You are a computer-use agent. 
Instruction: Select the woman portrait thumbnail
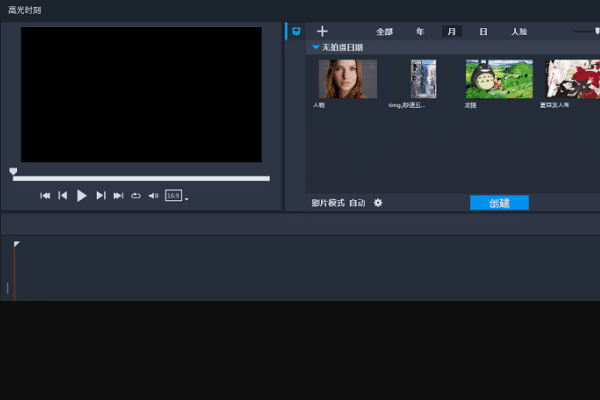347,79
